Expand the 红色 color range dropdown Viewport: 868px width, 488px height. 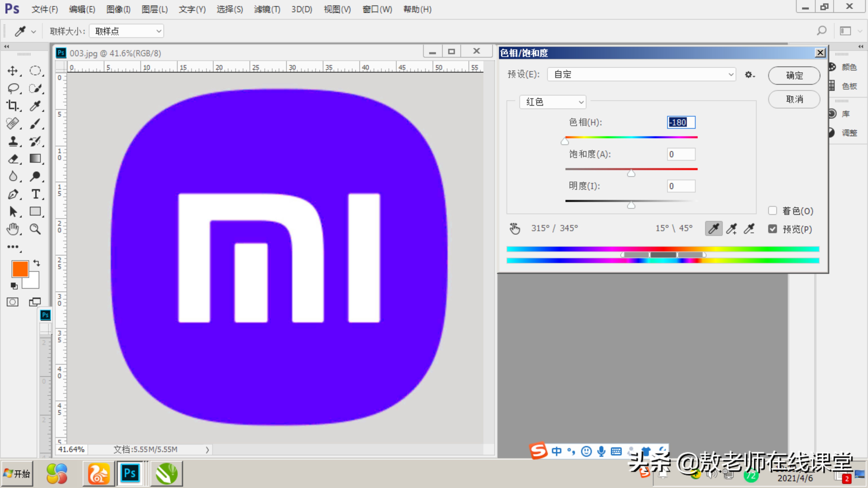[553, 102]
